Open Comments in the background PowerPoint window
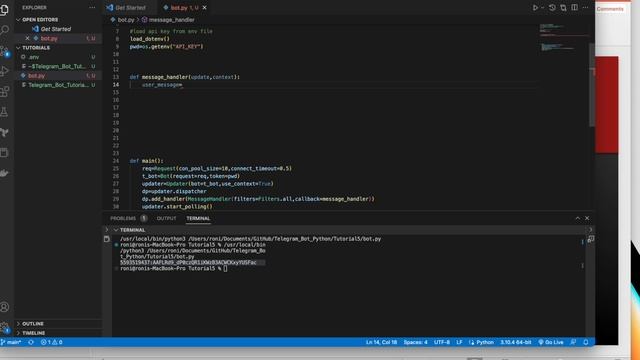The height and width of the screenshot is (360, 640). tap(610, 9)
